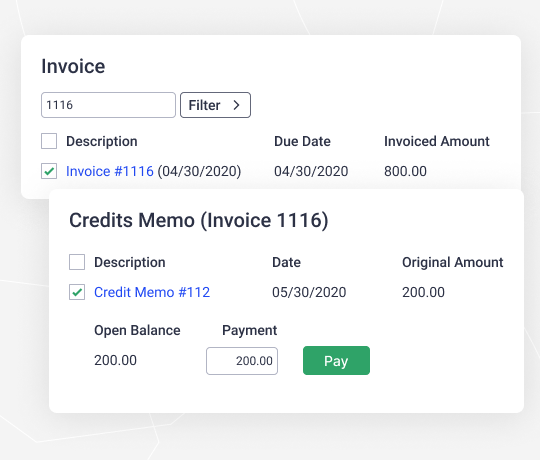Click the Description header in Invoice table

(x=102, y=141)
